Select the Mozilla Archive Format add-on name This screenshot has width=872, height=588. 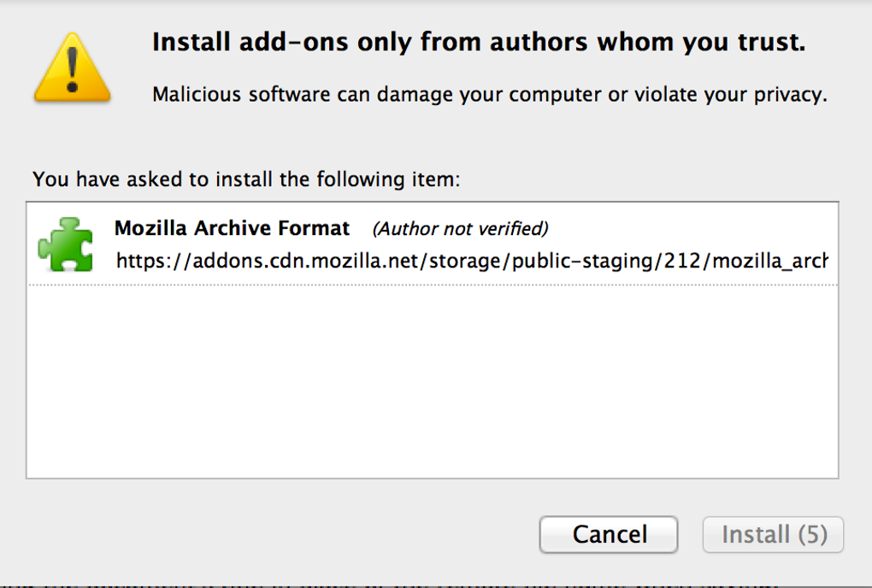(232, 229)
